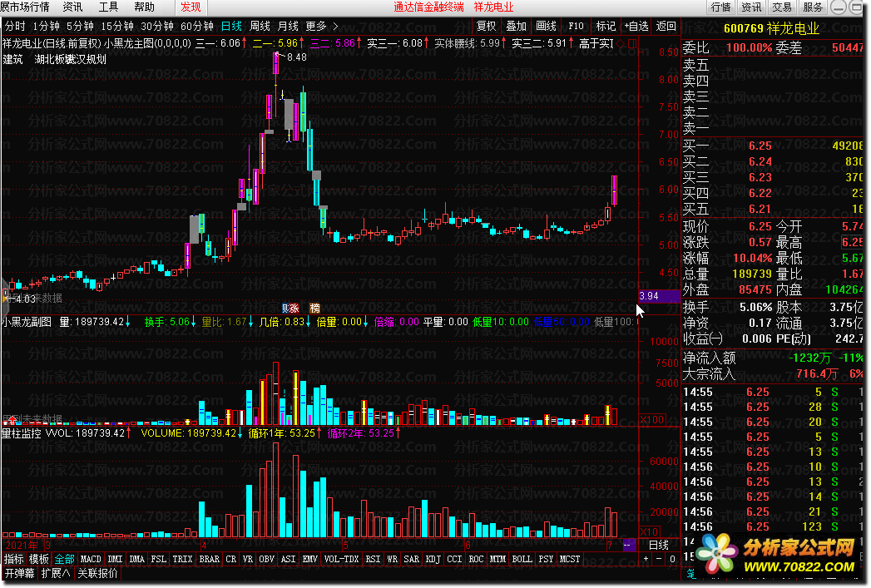The width and height of the screenshot is (871, 588).
Task: Open 关联报价 related quotes
Action: (x=98, y=573)
